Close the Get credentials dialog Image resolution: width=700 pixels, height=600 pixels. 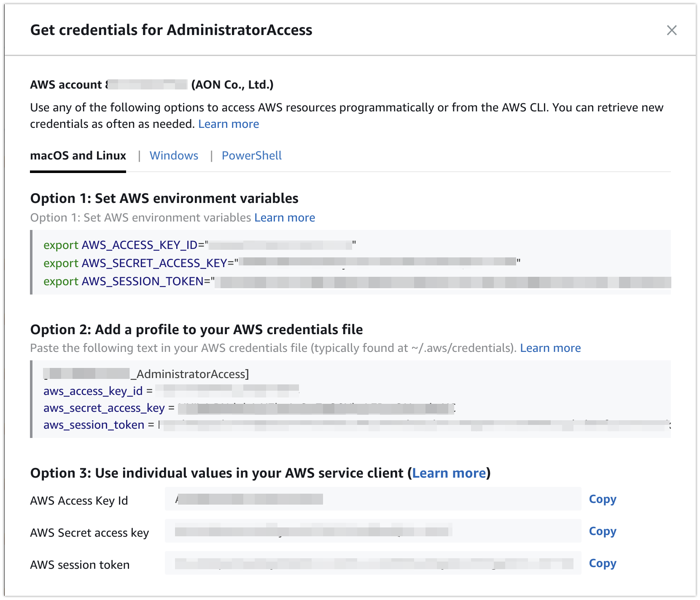coord(671,30)
